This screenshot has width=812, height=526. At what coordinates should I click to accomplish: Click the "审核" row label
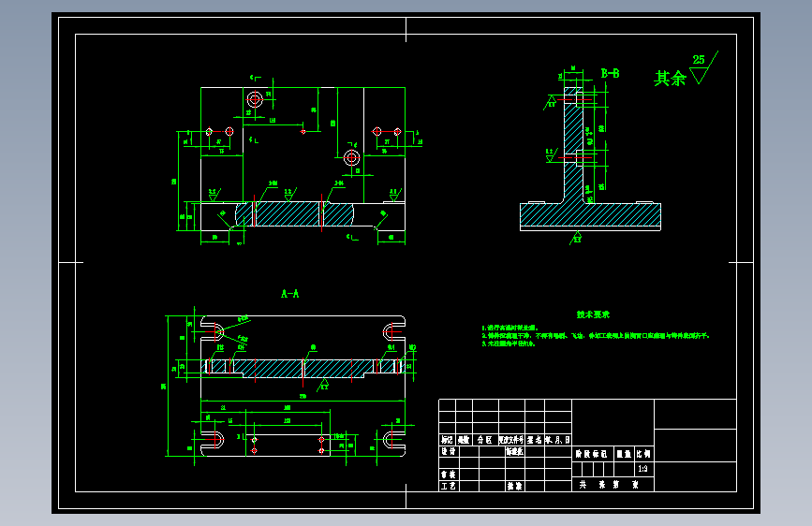(449, 474)
